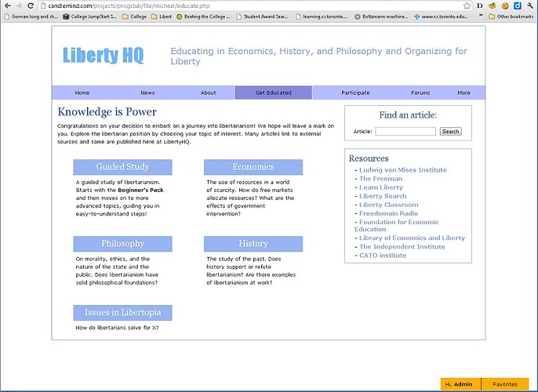Open the Other bookmarks folder
This screenshot has width=538, height=392.
click(511, 16)
